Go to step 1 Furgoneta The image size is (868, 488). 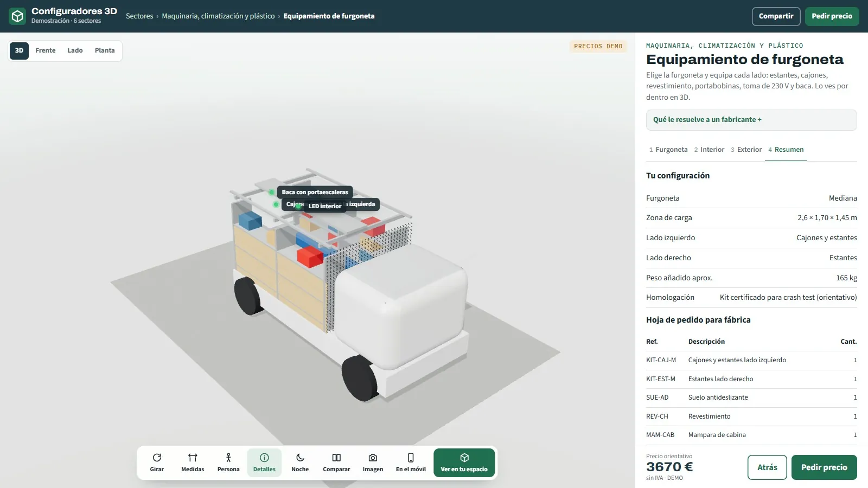(x=668, y=150)
